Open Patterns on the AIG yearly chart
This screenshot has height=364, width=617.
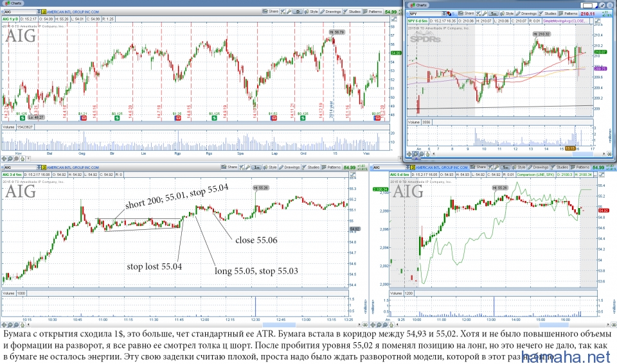(x=374, y=12)
